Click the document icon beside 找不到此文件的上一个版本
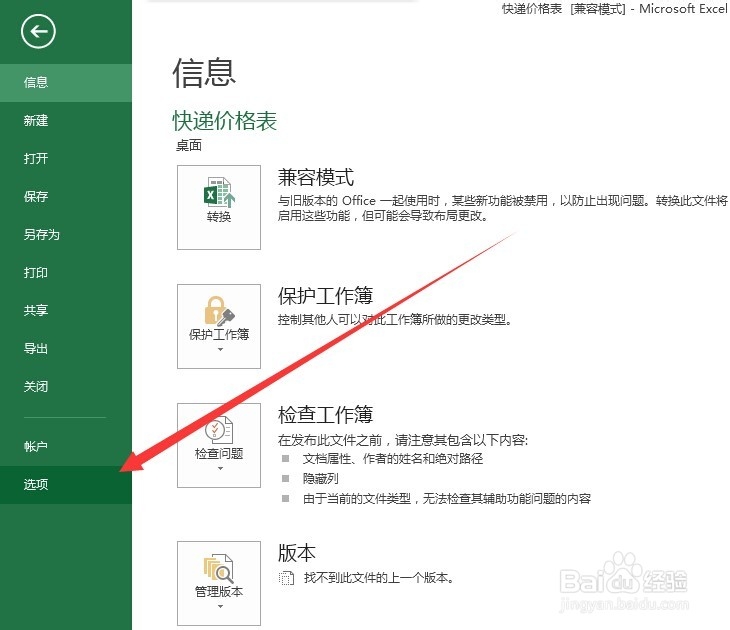 coord(286,578)
